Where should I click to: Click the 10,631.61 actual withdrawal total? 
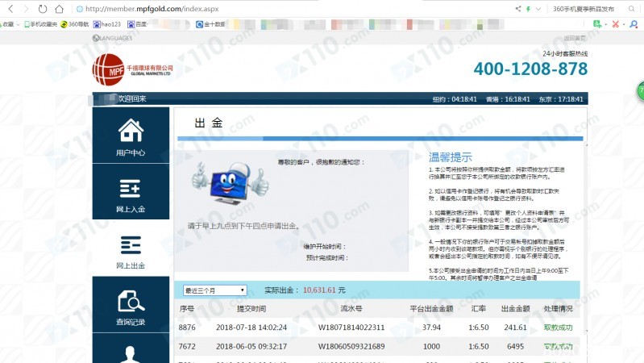[319, 290]
